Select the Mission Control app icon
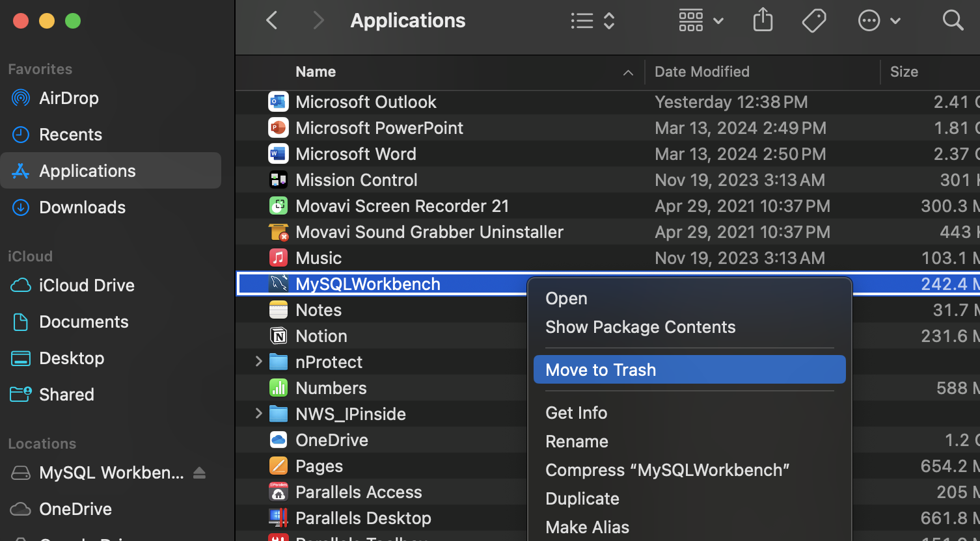Screen dimensions: 980x541 [279, 180]
